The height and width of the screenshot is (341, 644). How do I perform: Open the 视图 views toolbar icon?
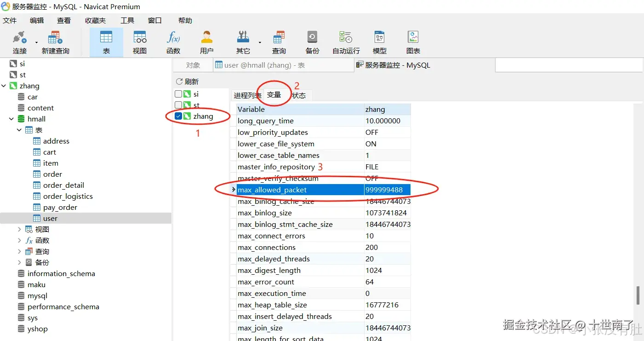pyautogui.click(x=140, y=42)
